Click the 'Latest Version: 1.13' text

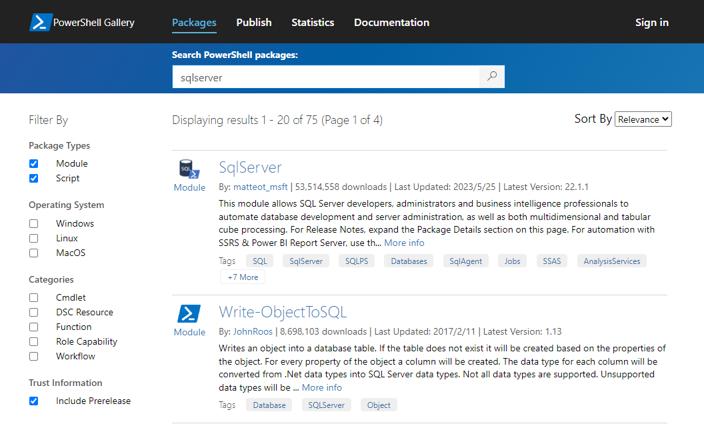[522, 332]
